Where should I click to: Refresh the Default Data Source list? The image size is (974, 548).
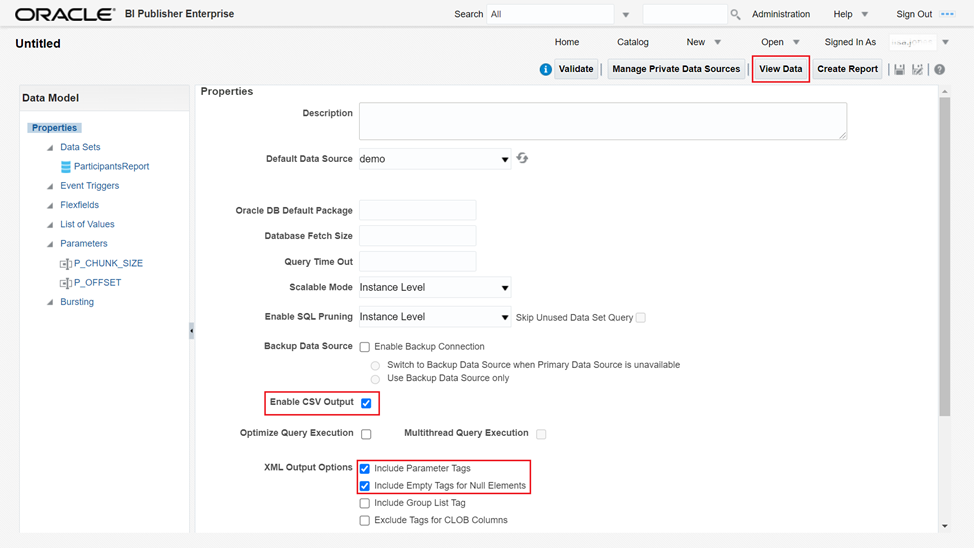522,159
